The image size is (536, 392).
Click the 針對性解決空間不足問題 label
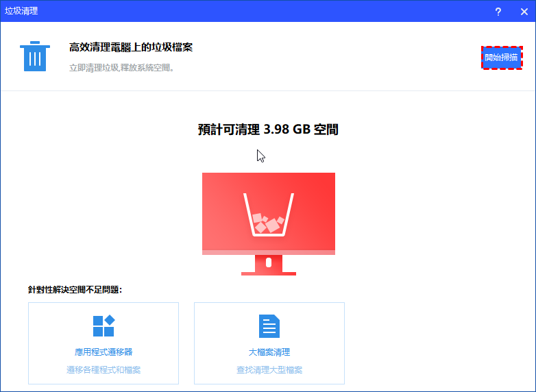pyautogui.click(x=75, y=290)
